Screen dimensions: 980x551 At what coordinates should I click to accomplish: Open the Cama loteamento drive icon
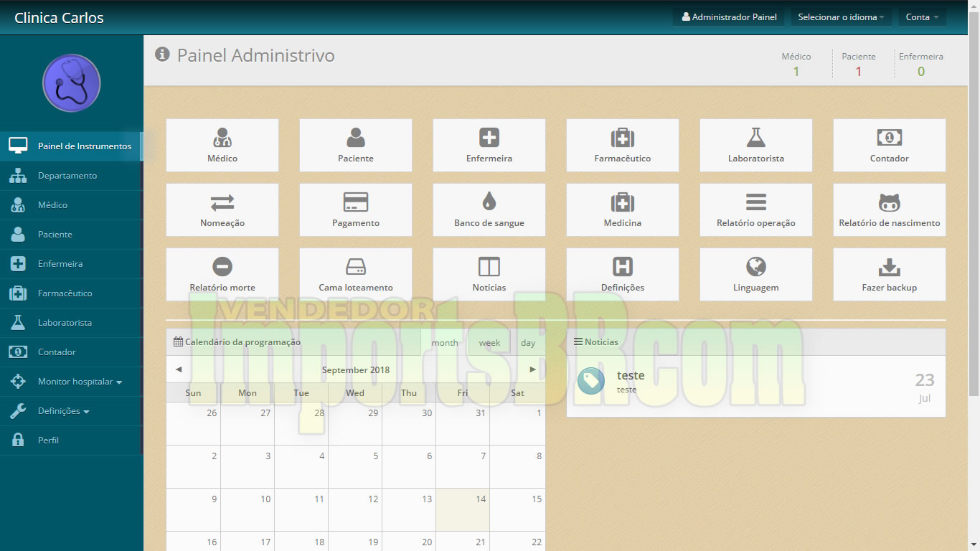(x=356, y=267)
